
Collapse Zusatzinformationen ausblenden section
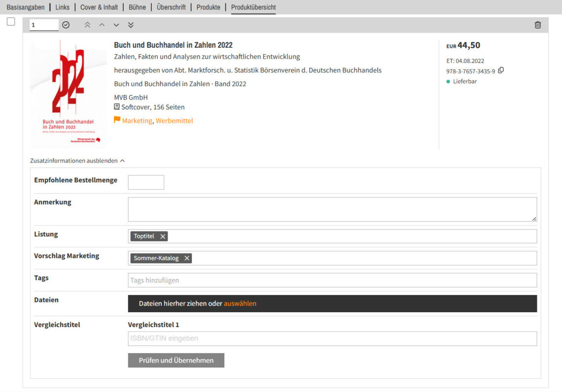pos(77,161)
